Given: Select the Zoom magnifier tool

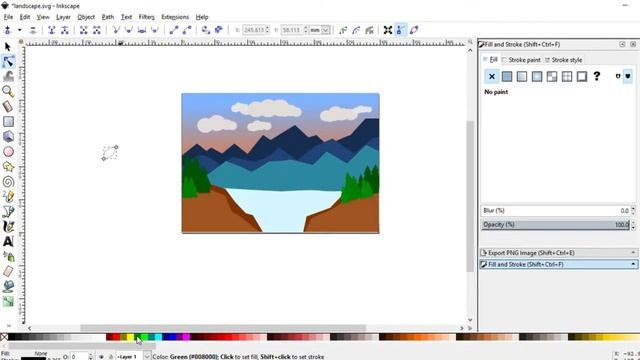Looking at the screenshot, I should coord(8,91).
